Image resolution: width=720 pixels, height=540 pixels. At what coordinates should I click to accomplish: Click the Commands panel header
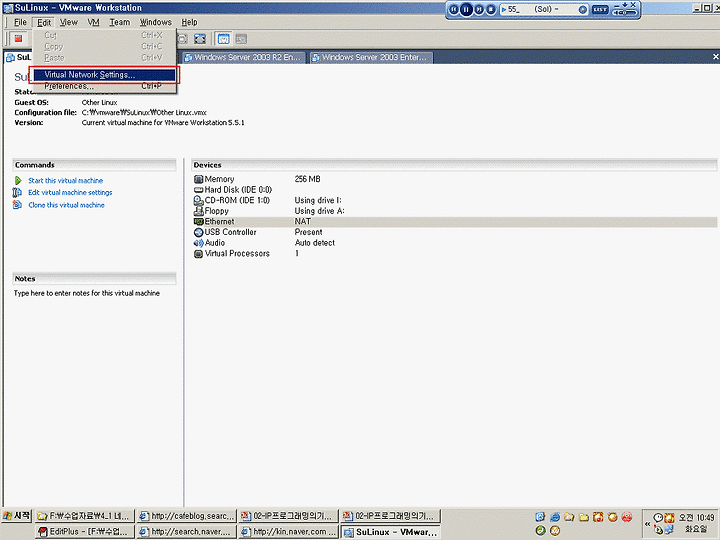[94, 165]
